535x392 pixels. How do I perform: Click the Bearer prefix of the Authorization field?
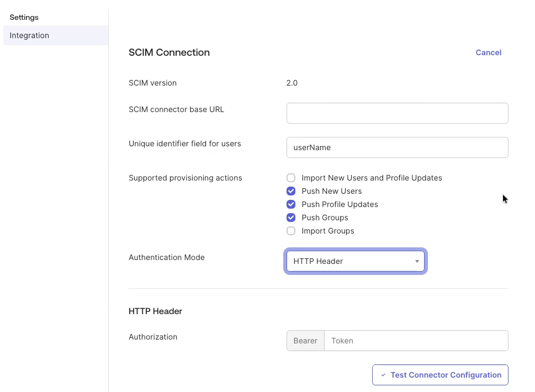click(305, 341)
